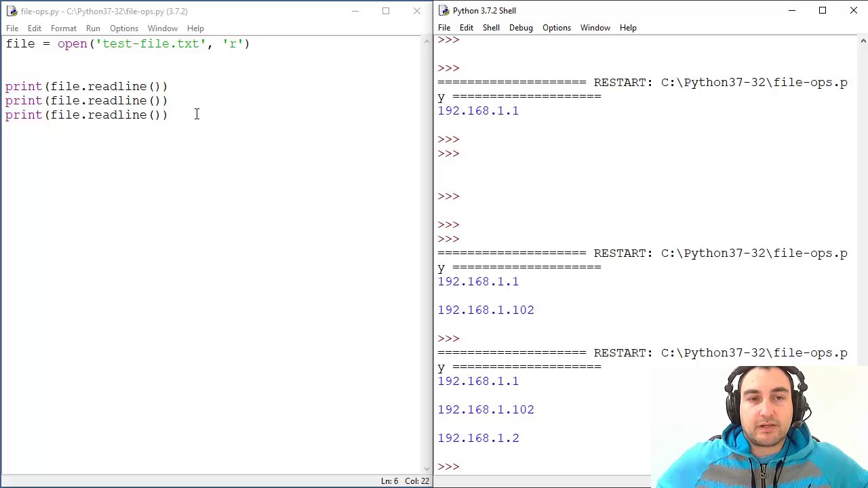Open Options menu in Python Shell
868x488 pixels.
(557, 28)
